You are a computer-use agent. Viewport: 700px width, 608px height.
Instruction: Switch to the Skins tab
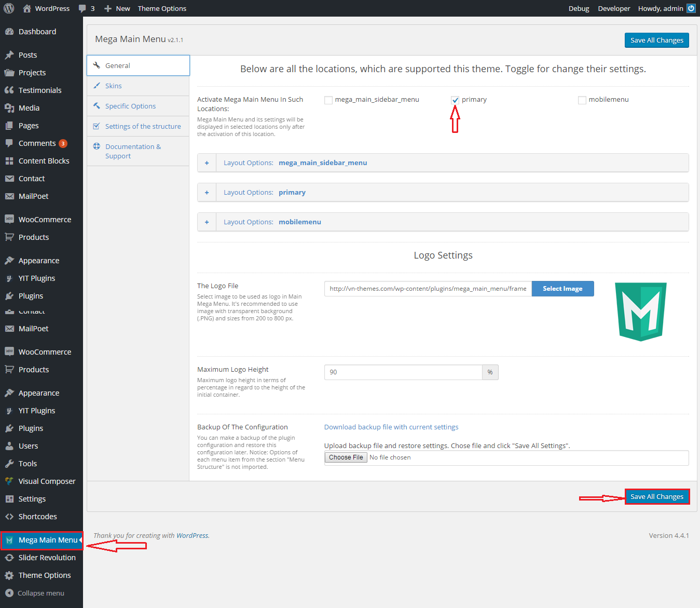point(114,86)
